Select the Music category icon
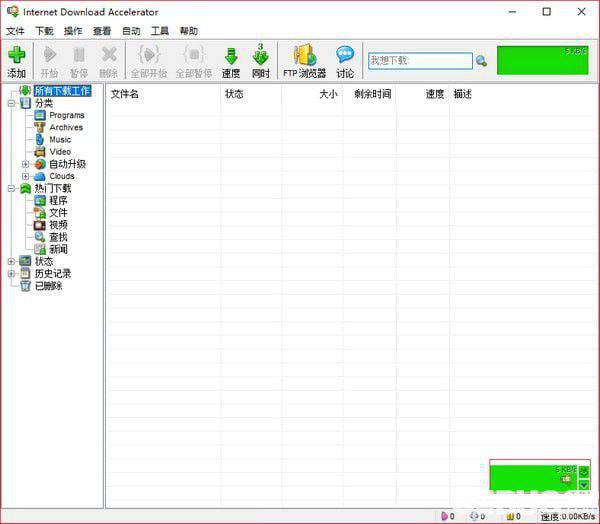This screenshot has height=524, width=600. click(x=40, y=140)
